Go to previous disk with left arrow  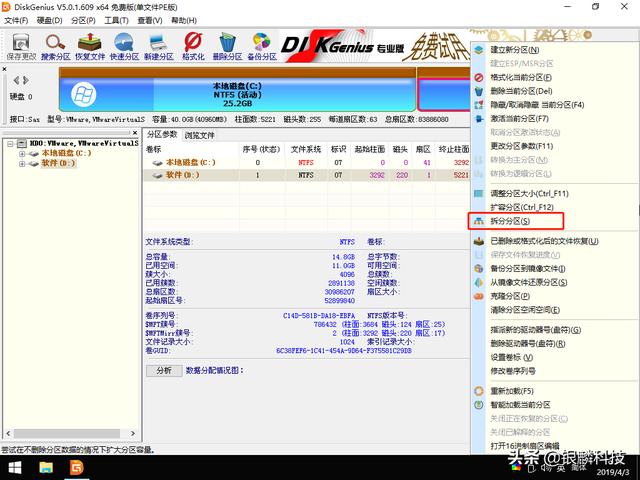pos(16,80)
